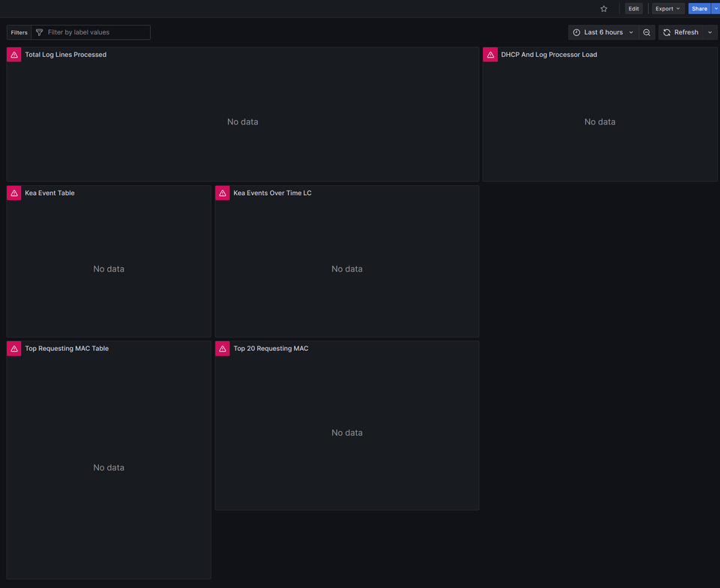
Task: Click No data in Kea Event Table
Action: click(x=109, y=269)
